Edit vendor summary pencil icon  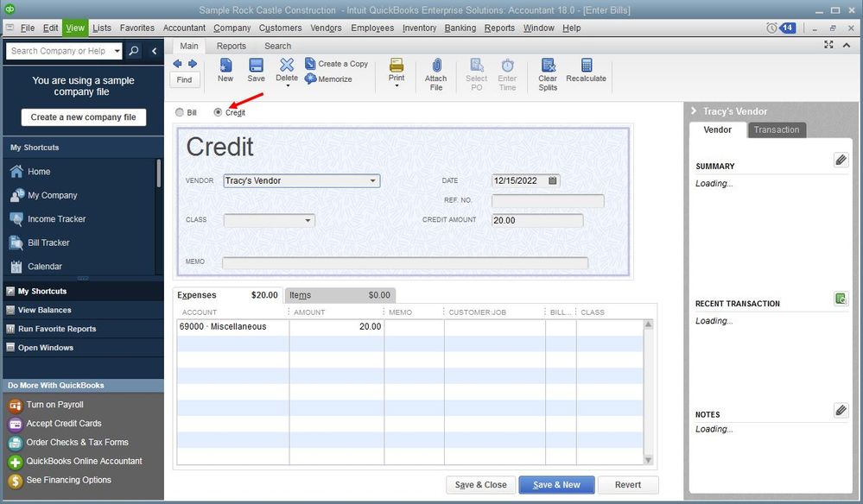pos(841,160)
